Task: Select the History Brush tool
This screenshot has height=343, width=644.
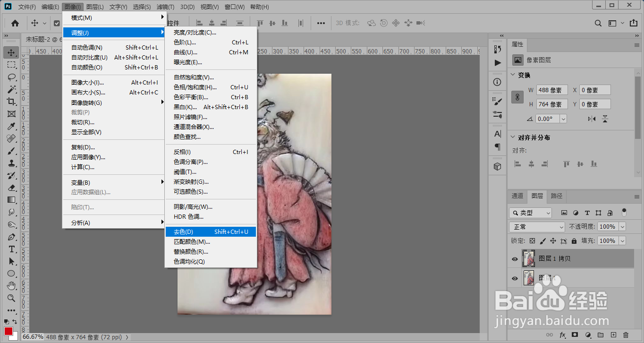Action: [11, 175]
